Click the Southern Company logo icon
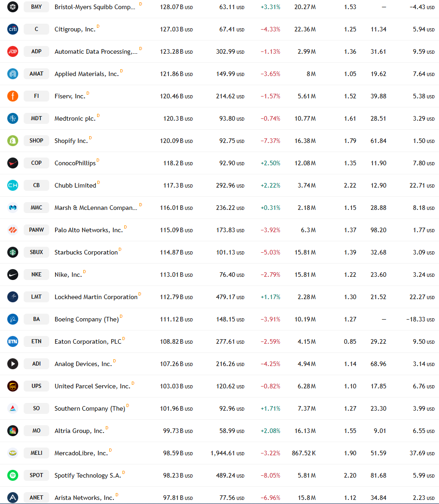Viewport: 439px width, 504px height. [13, 408]
